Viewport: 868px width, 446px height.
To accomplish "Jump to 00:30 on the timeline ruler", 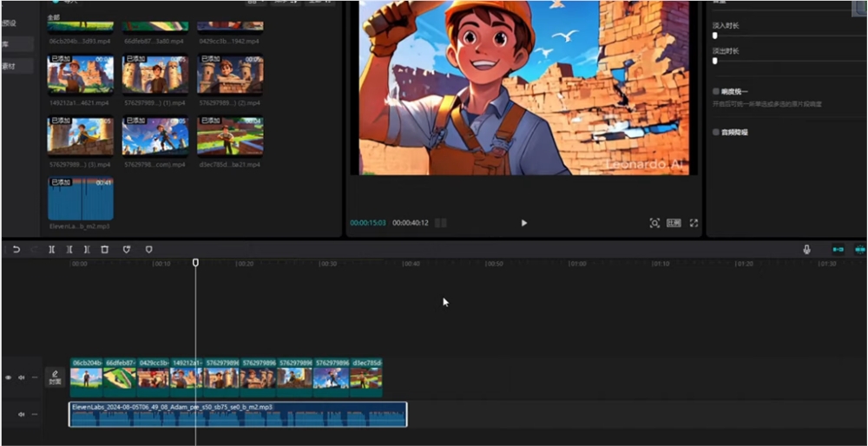I will click(x=329, y=264).
